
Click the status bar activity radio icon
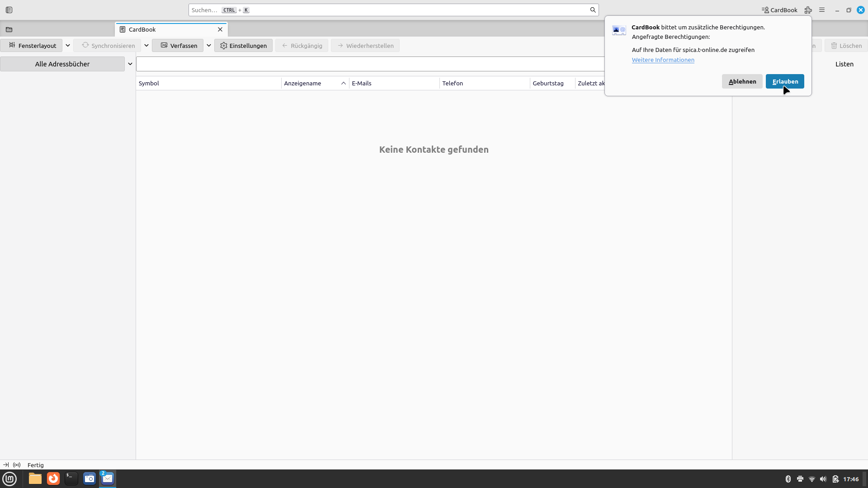click(x=17, y=465)
